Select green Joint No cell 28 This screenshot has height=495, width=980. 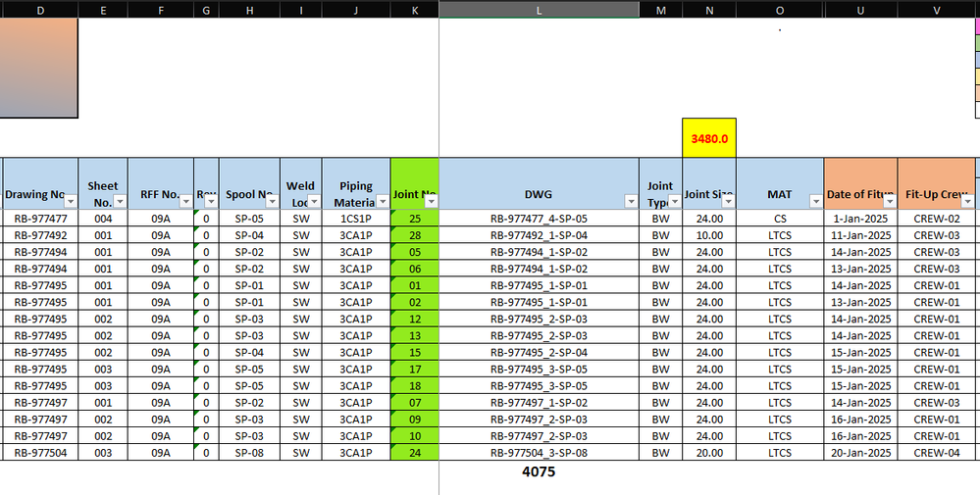tap(415, 235)
